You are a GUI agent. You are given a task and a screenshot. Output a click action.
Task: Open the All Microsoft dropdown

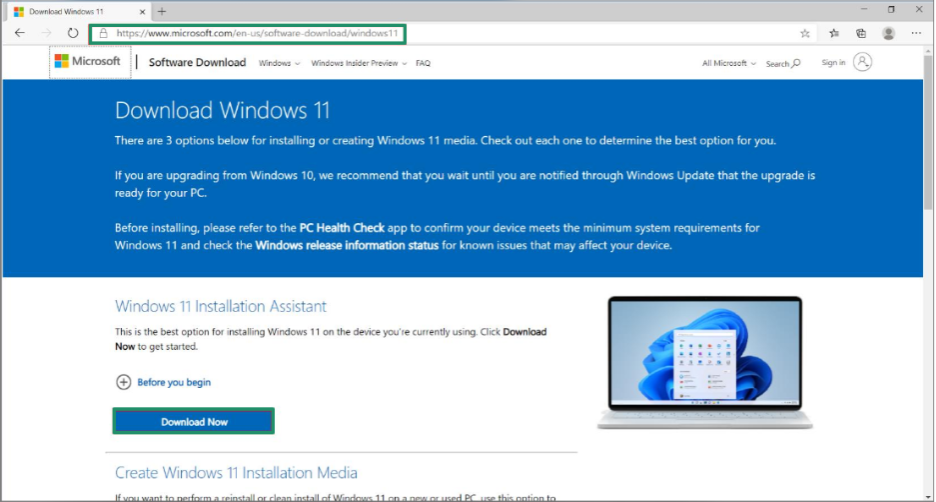point(728,63)
